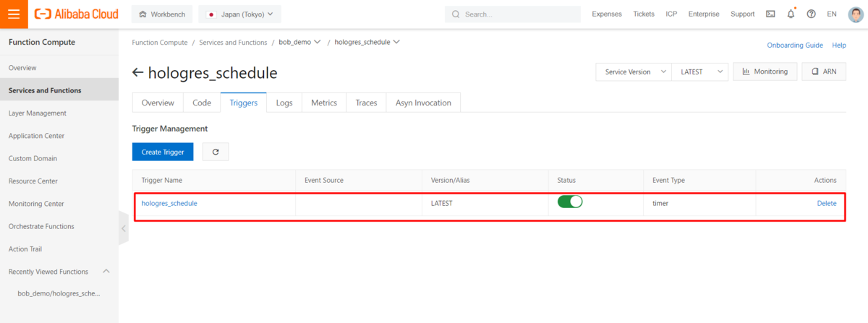Collapse the sidebar with the handle arrow

[123, 228]
